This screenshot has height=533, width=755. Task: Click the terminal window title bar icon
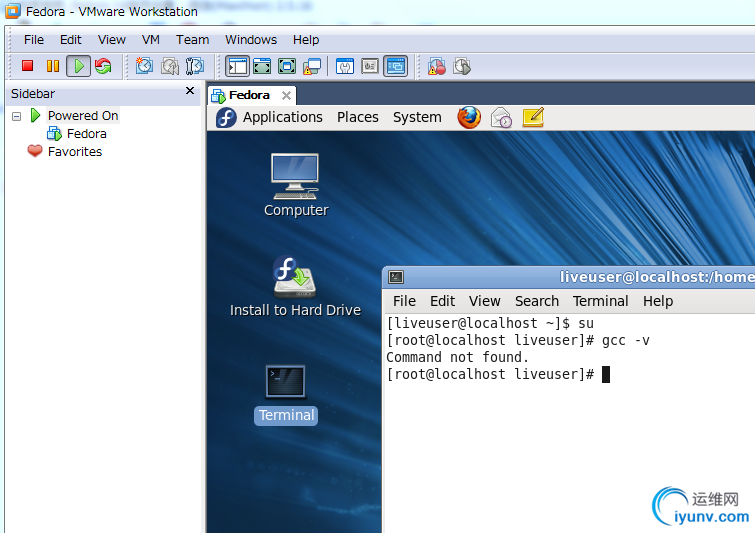coord(396,277)
